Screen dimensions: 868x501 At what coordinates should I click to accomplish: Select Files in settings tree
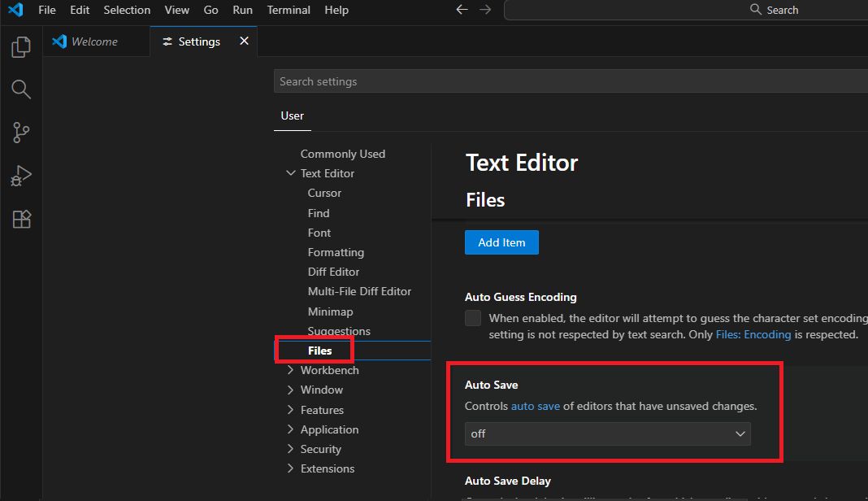click(x=320, y=351)
